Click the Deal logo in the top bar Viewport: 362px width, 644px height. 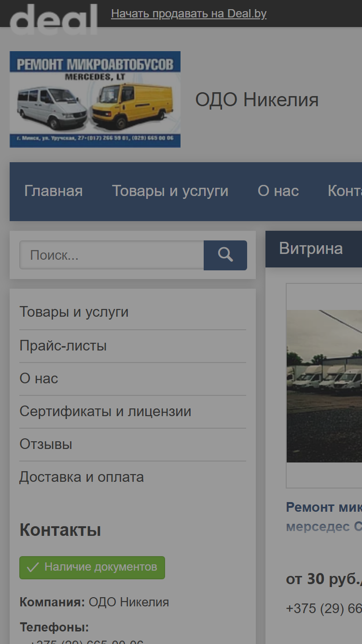(54, 19)
